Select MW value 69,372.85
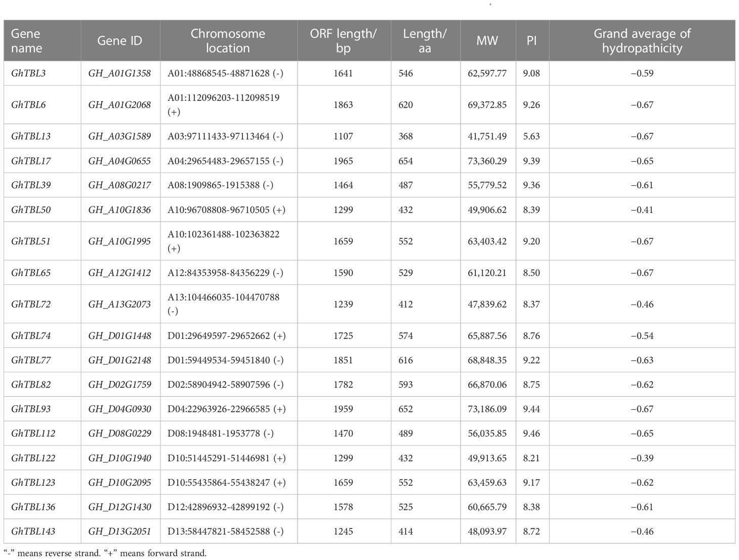This screenshot has height=560, width=739. click(487, 105)
